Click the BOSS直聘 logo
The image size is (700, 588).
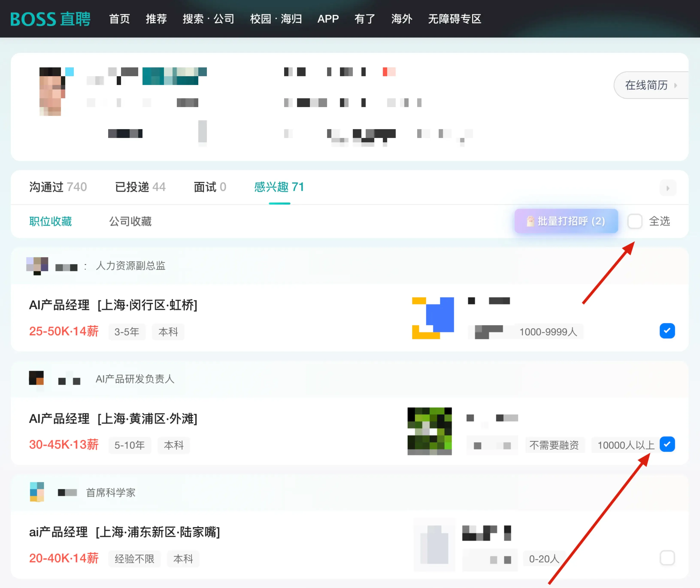tap(50, 19)
